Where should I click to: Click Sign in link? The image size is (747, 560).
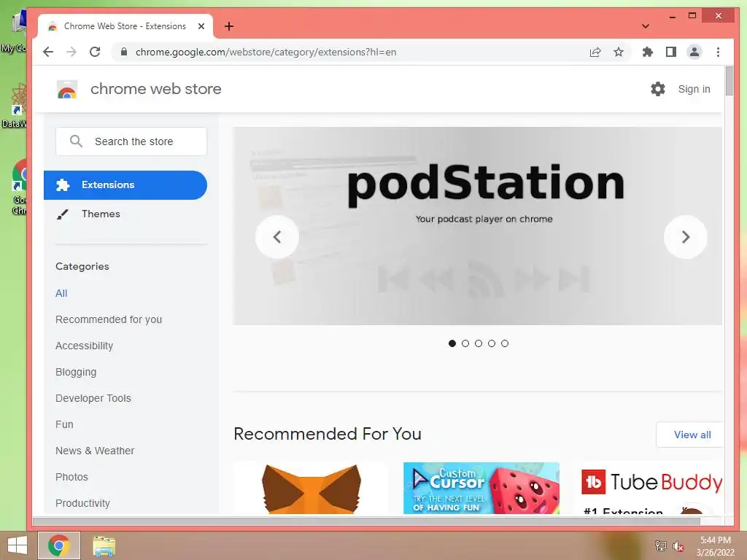tap(694, 89)
